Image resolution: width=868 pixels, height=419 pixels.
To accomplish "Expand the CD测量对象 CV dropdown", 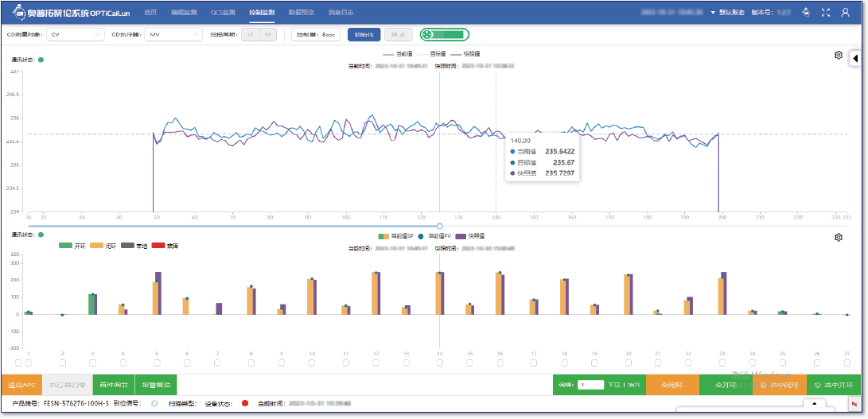I will point(75,35).
